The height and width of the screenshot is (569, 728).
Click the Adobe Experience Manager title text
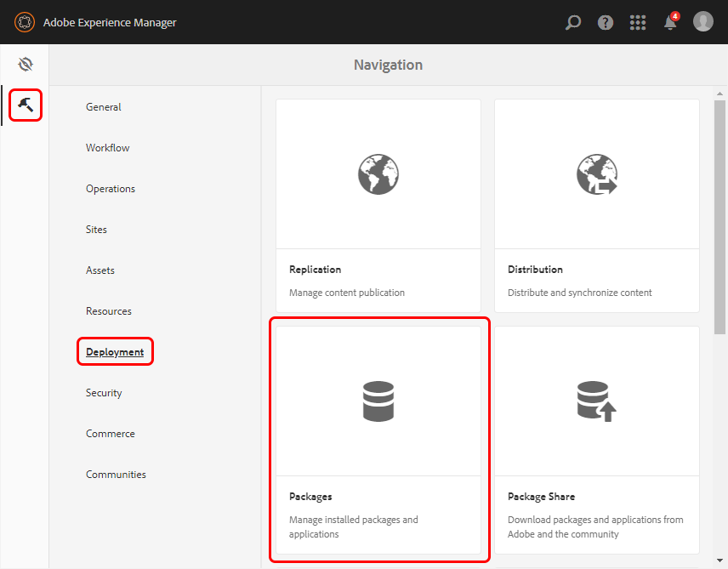click(110, 22)
